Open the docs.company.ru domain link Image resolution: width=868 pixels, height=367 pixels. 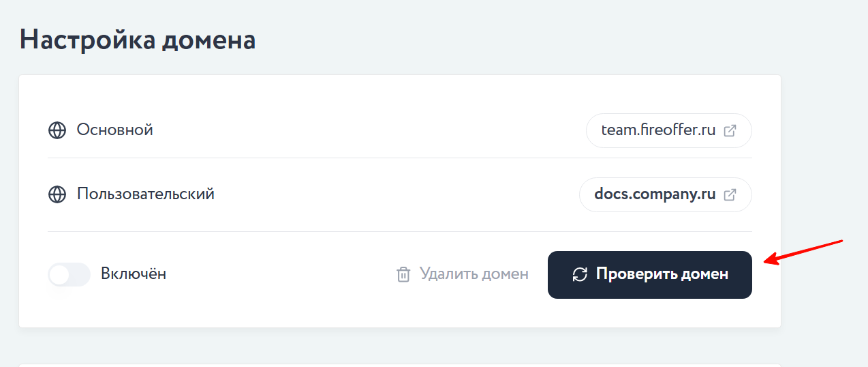coord(655,194)
